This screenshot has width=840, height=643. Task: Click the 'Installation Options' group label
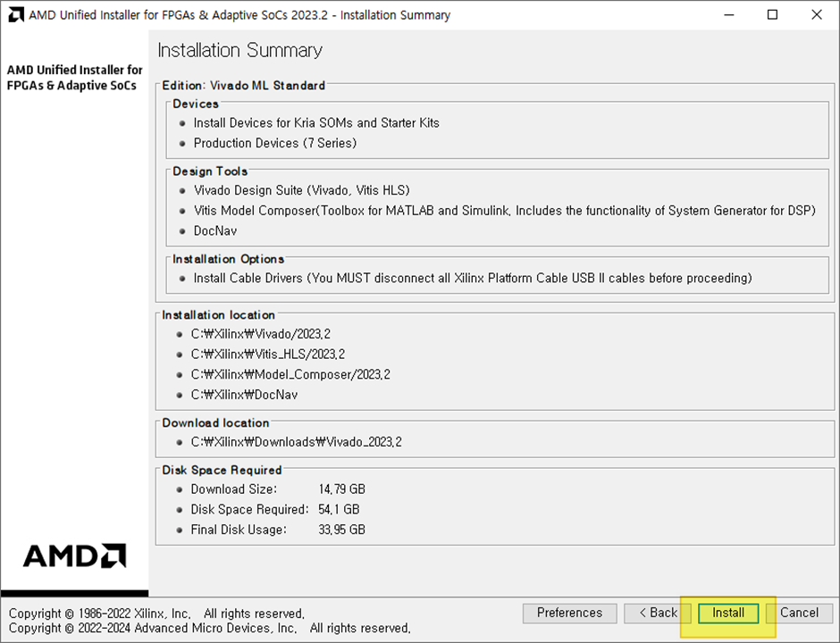[x=228, y=259]
